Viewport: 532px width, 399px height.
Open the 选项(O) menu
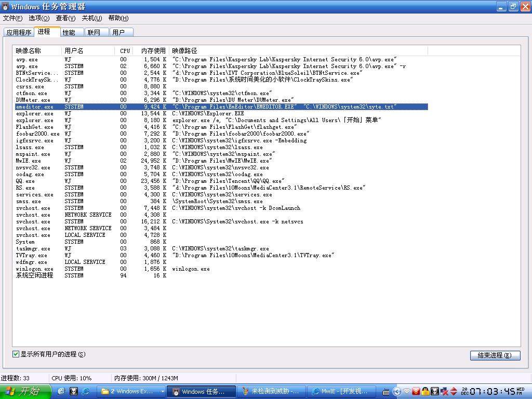(39, 18)
